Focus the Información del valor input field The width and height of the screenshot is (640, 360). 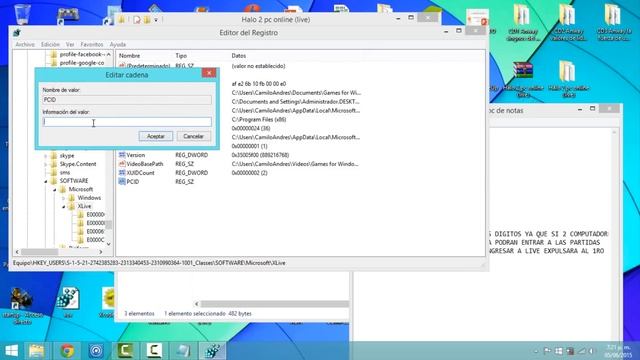[x=127, y=122]
